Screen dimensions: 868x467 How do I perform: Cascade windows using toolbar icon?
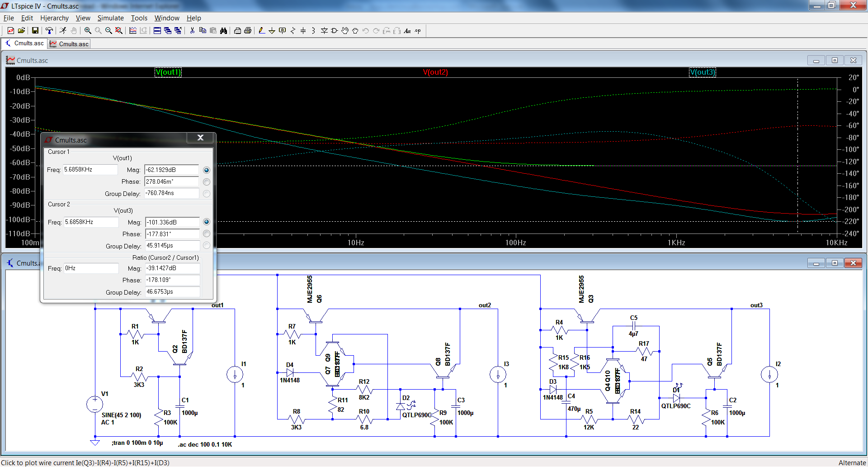(168, 31)
